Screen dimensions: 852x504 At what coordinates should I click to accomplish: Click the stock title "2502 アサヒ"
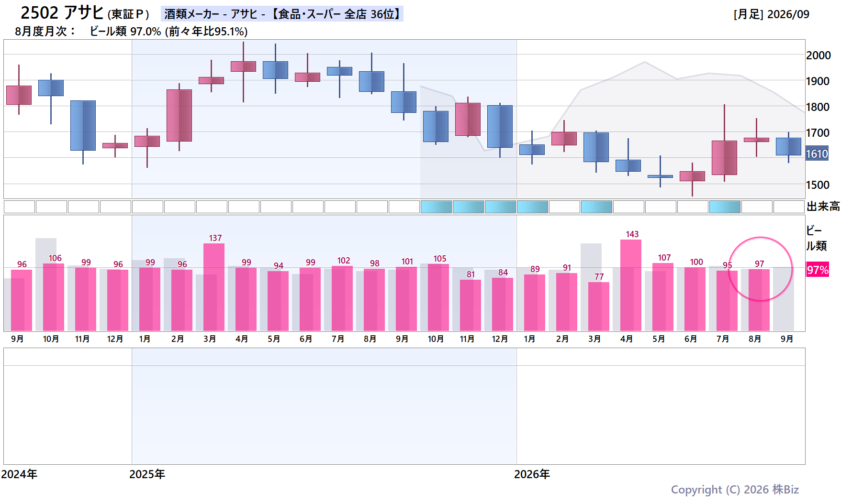[62, 13]
